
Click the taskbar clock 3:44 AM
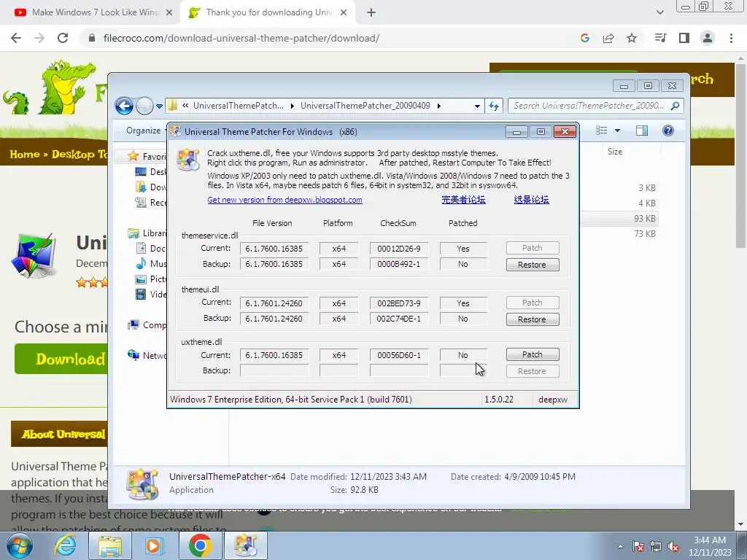pyautogui.click(x=710, y=540)
